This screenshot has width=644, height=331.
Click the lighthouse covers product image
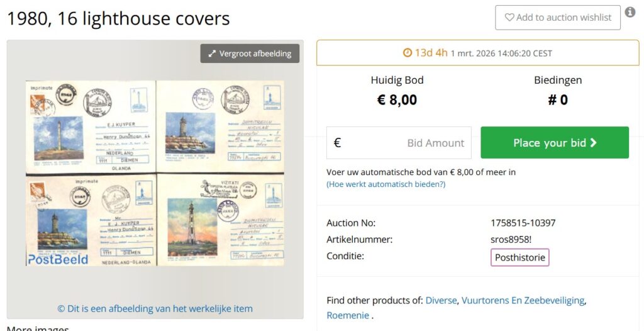point(155,172)
